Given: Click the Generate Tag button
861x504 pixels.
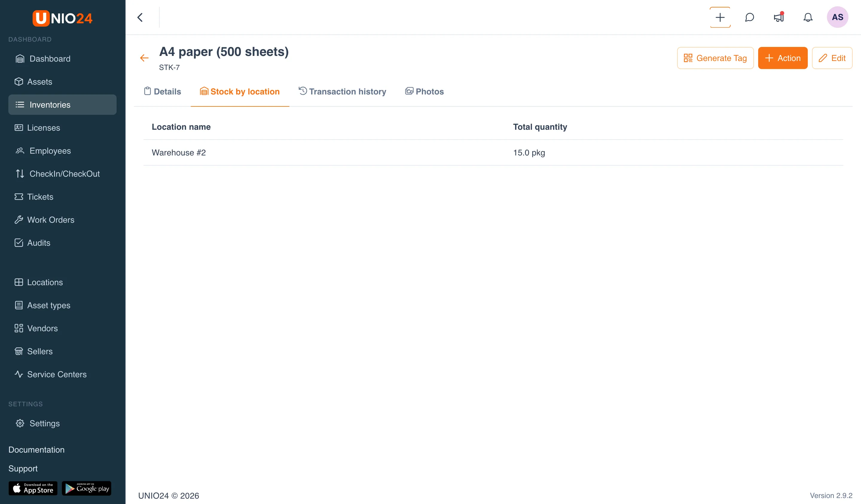Looking at the screenshot, I should [x=715, y=58].
